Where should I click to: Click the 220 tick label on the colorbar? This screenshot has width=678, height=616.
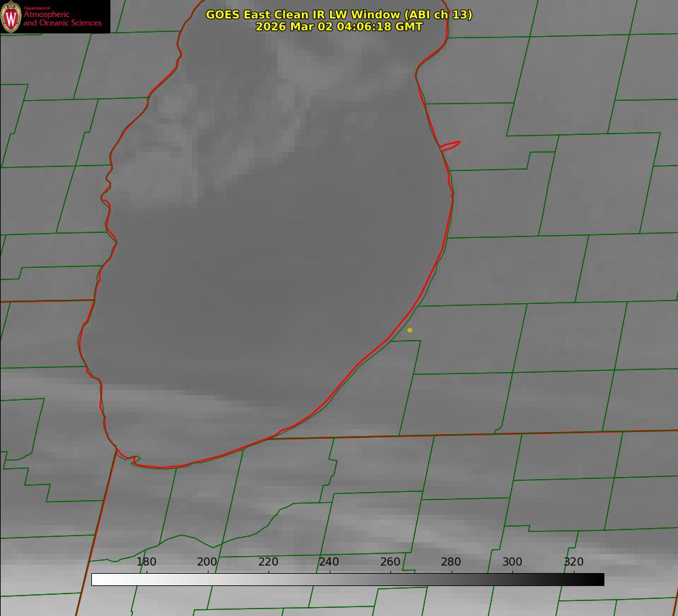[268, 562]
